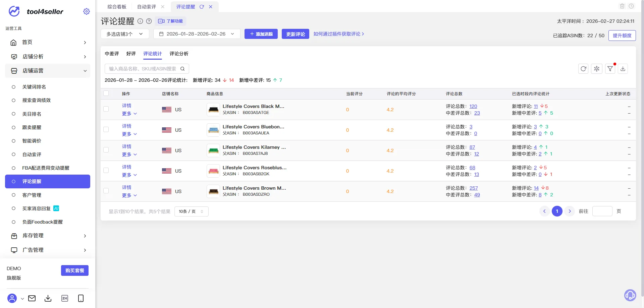Open the column settings gear icon

597,69
